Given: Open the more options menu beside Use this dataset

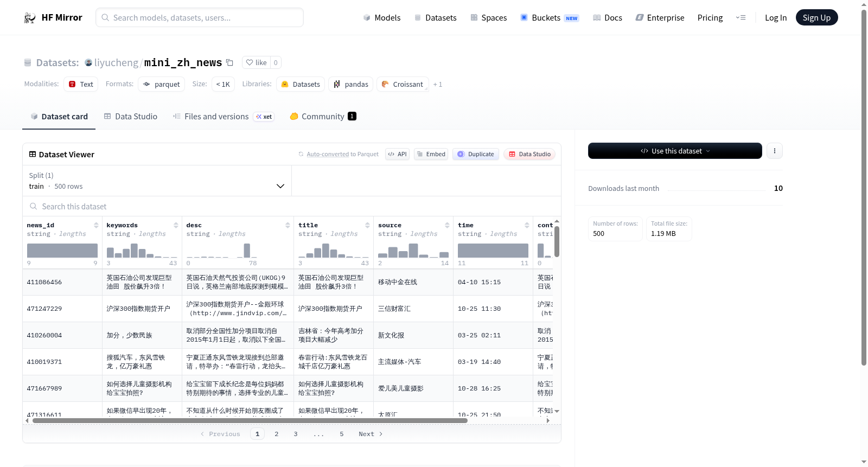Looking at the screenshot, I should [775, 151].
